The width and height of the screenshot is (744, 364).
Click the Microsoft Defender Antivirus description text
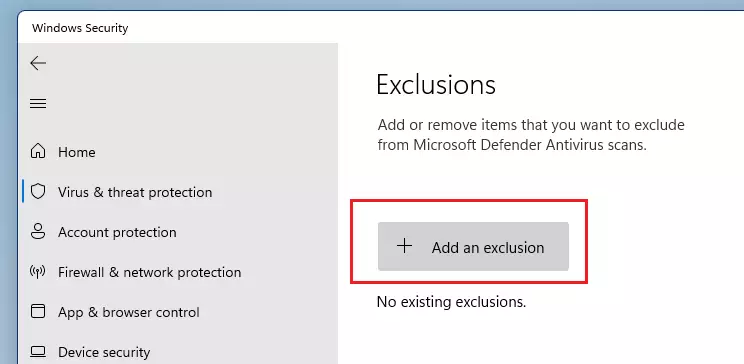(x=531, y=135)
